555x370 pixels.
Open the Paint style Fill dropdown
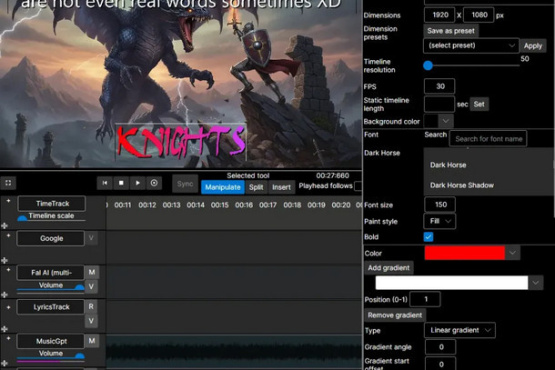pyautogui.click(x=440, y=221)
